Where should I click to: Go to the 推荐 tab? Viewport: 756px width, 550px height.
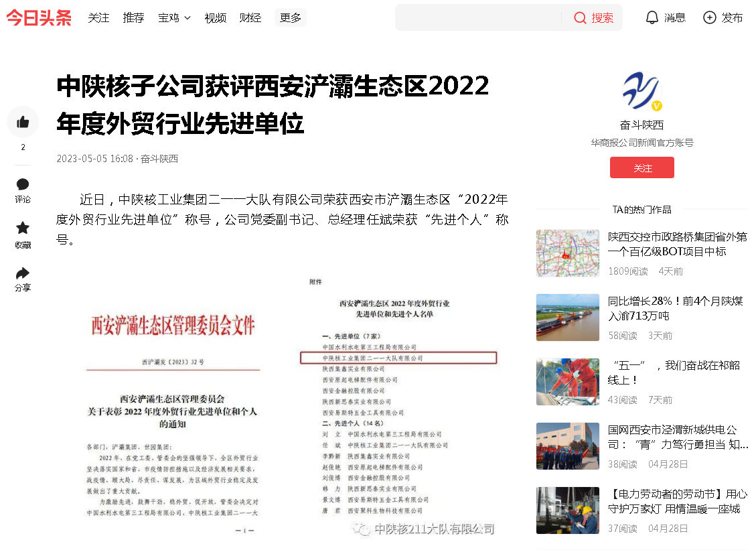click(133, 17)
